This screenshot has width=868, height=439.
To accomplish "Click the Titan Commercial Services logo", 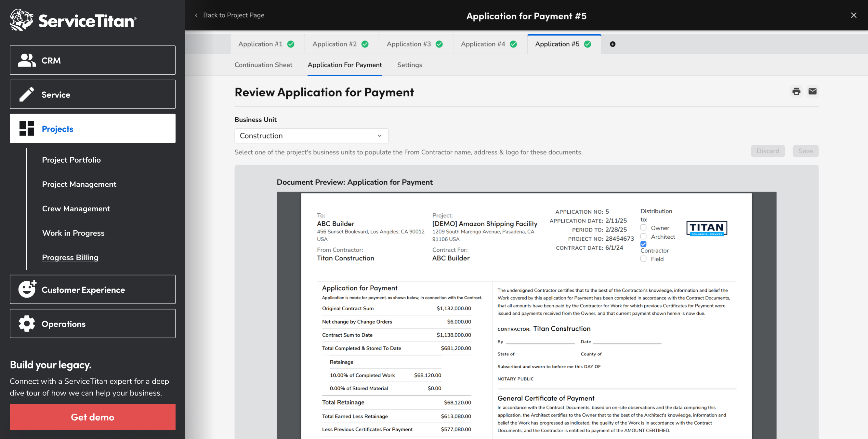I will (707, 228).
